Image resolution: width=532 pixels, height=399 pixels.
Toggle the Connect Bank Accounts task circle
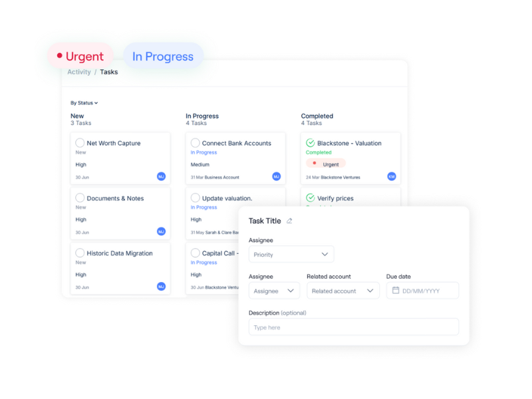(x=195, y=143)
